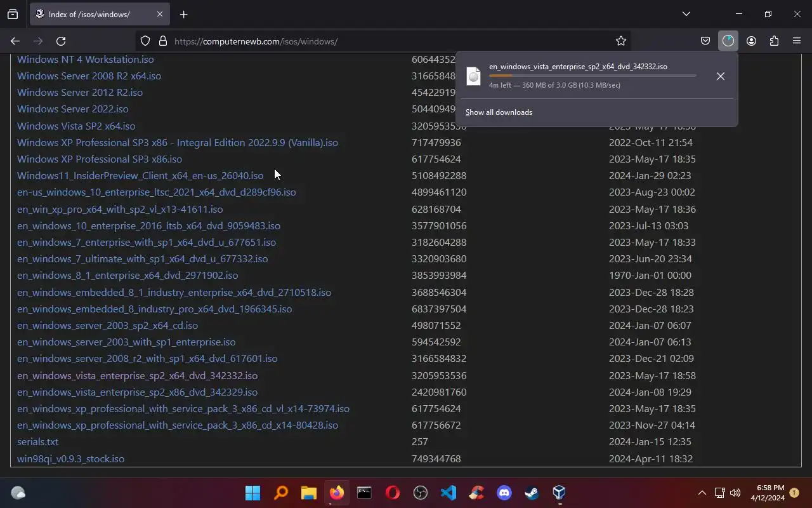Show hidden system tray icons

702,493
